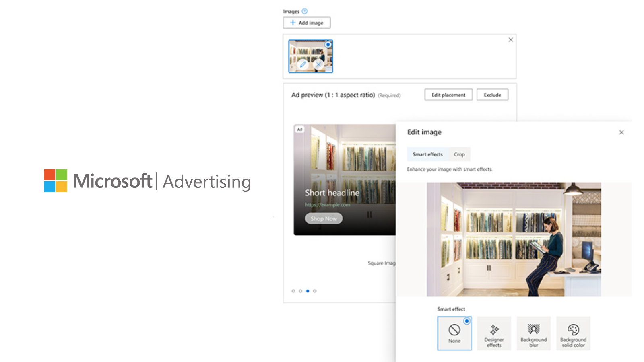This screenshot has width=644, height=362.
Task: Click the pencil edit icon on image thumbnail
Action: click(x=303, y=64)
